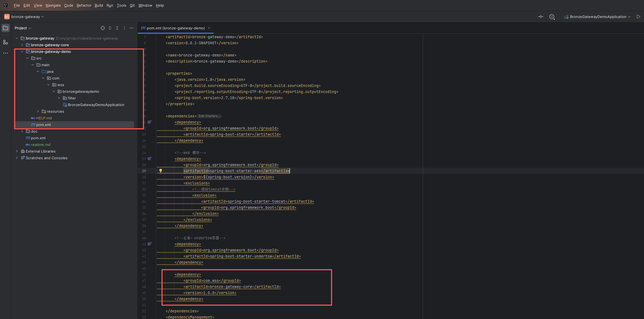Open the Project panel options (three dots)

tap(124, 28)
